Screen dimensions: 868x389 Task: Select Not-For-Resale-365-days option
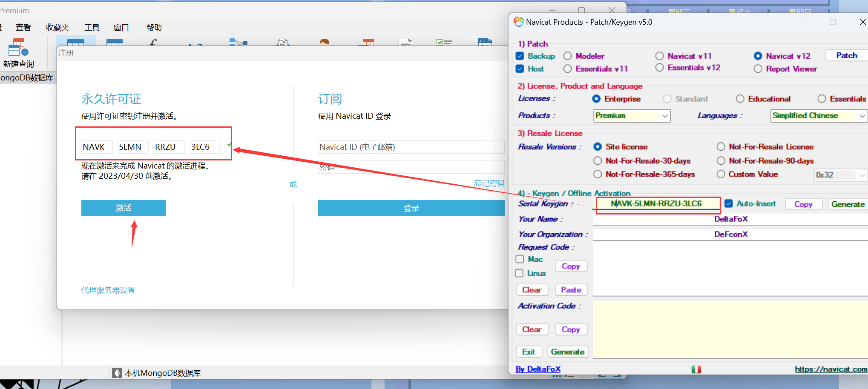(598, 174)
